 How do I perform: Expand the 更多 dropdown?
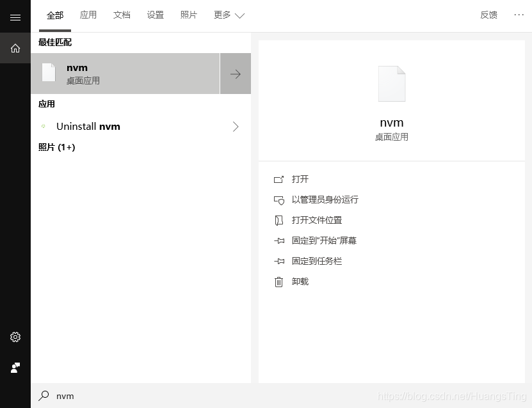click(229, 15)
